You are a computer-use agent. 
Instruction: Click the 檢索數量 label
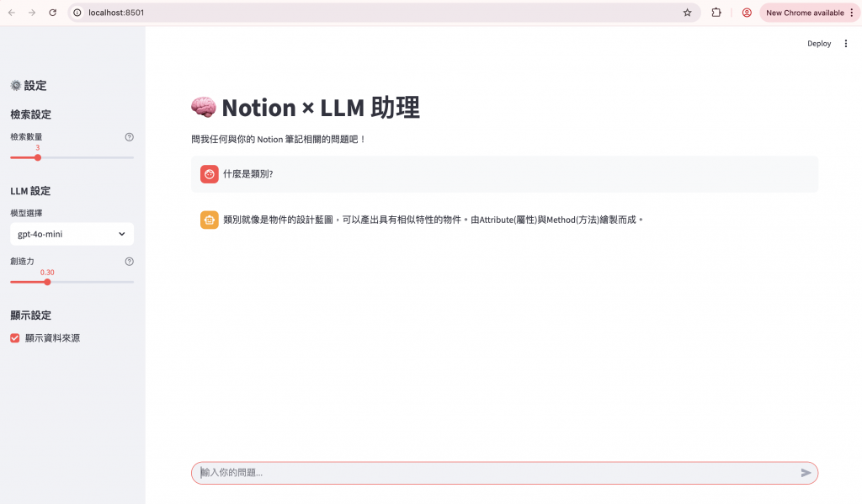[26, 137]
